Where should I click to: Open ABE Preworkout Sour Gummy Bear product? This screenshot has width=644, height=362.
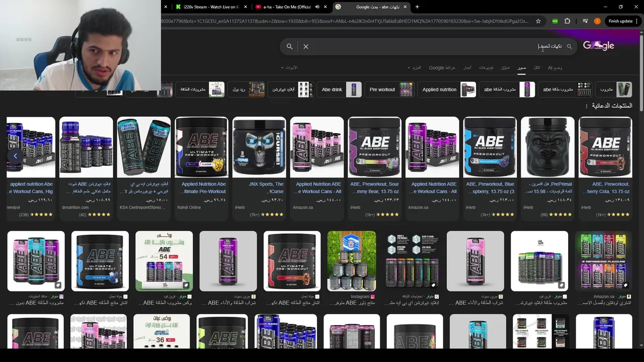375,168
